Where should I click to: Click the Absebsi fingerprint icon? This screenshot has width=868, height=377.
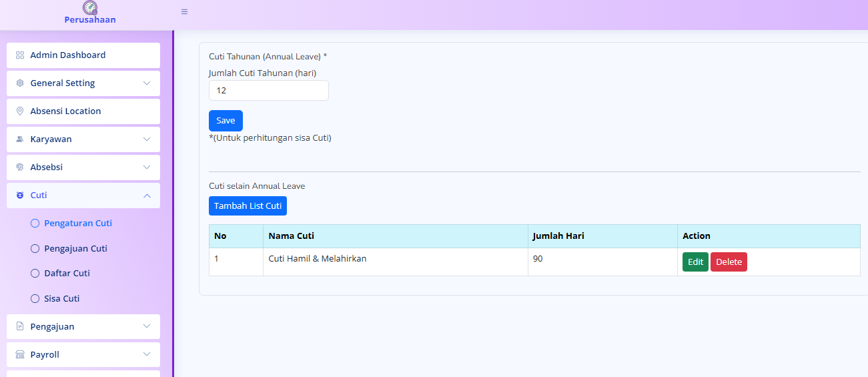tap(20, 167)
